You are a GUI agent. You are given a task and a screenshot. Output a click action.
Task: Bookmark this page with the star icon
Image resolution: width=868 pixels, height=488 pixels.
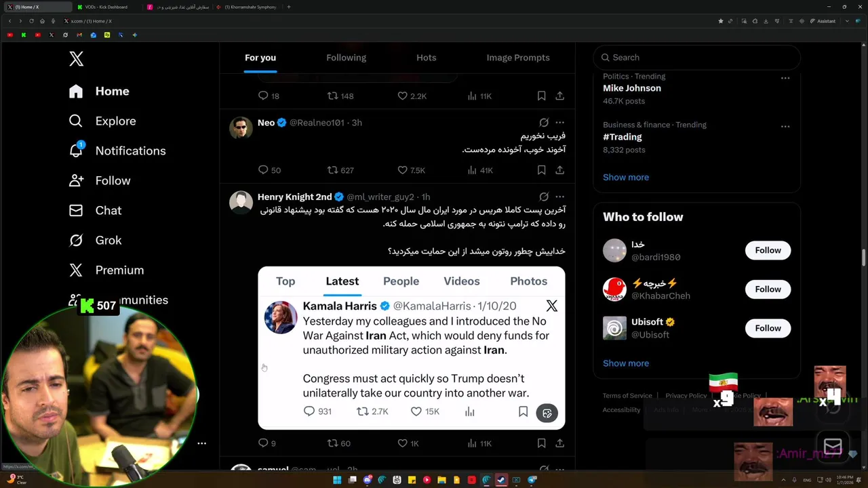coord(721,21)
